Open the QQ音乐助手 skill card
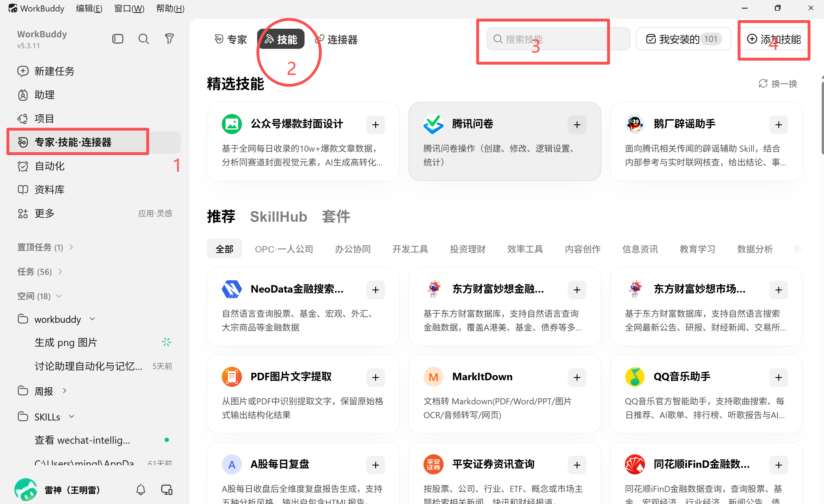Image resolution: width=824 pixels, height=504 pixels. tap(706, 394)
